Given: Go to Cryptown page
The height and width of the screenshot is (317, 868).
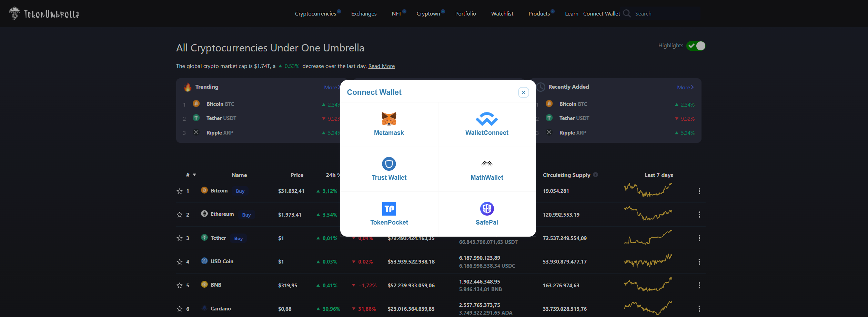Looking at the screenshot, I should click(428, 14).
